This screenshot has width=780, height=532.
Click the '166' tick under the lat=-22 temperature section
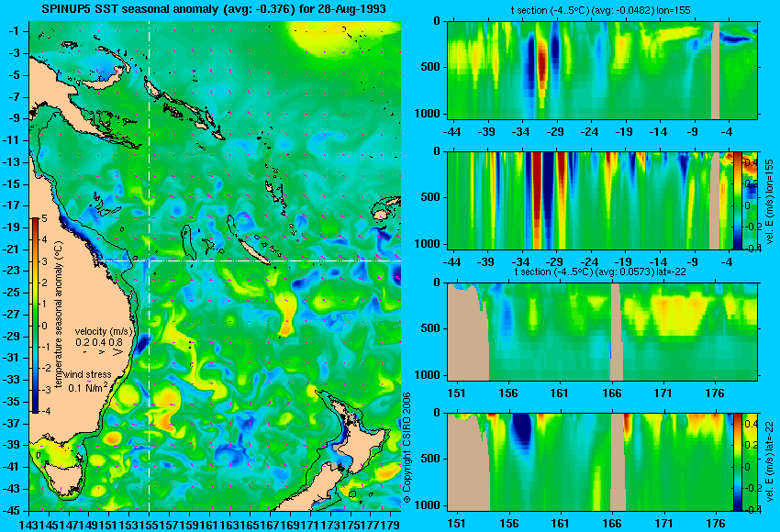(x=611, y=393)
